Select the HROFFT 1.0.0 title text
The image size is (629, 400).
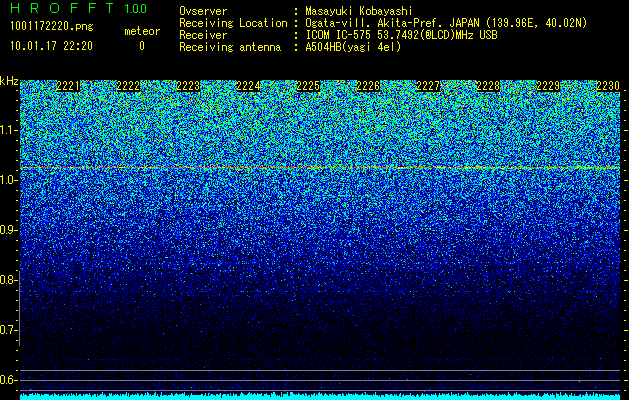coord(79,8)
